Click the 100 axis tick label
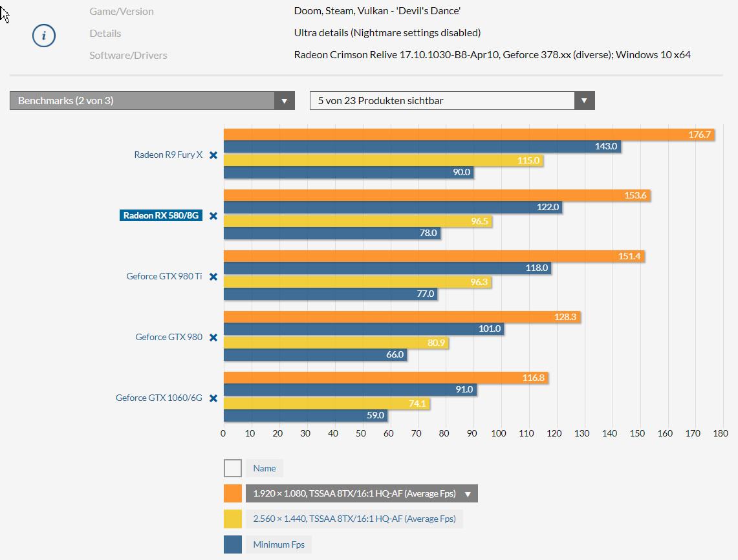 (499, 433)
